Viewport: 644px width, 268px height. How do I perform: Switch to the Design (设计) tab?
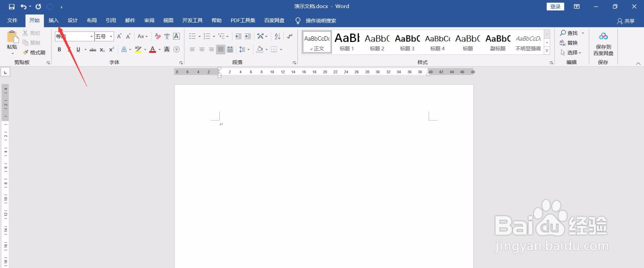coord(72,21)
